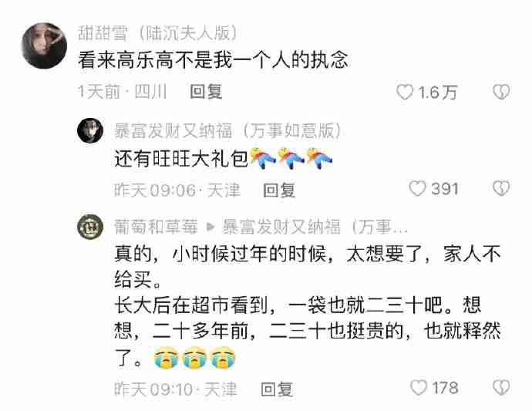Click the 1.6万 like count

(x=438, y=93)
